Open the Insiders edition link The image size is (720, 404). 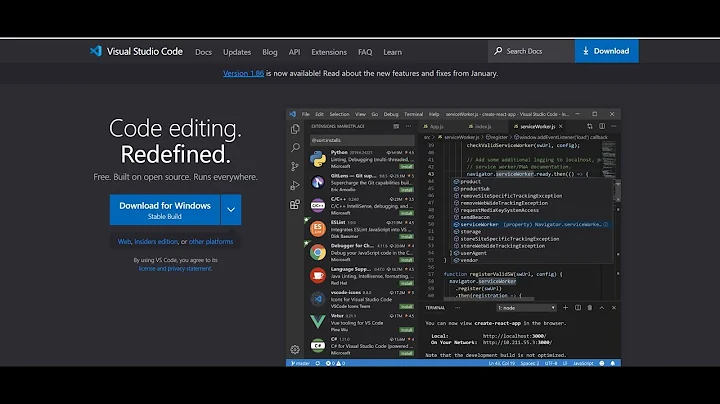(156, 241)
